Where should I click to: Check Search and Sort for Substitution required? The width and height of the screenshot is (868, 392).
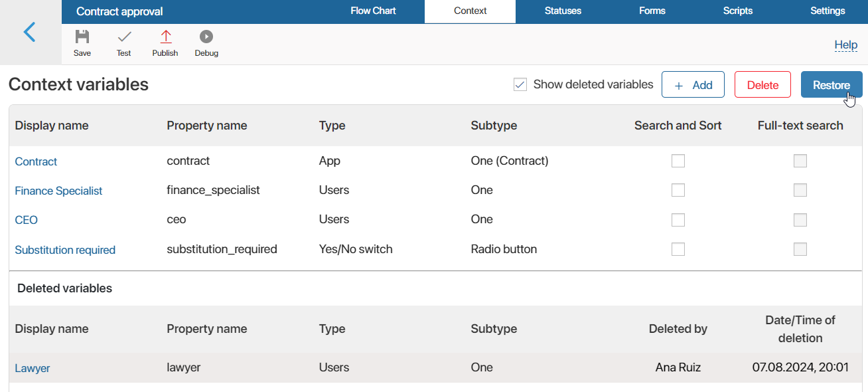pyautogui.click(x=678, y=249)
